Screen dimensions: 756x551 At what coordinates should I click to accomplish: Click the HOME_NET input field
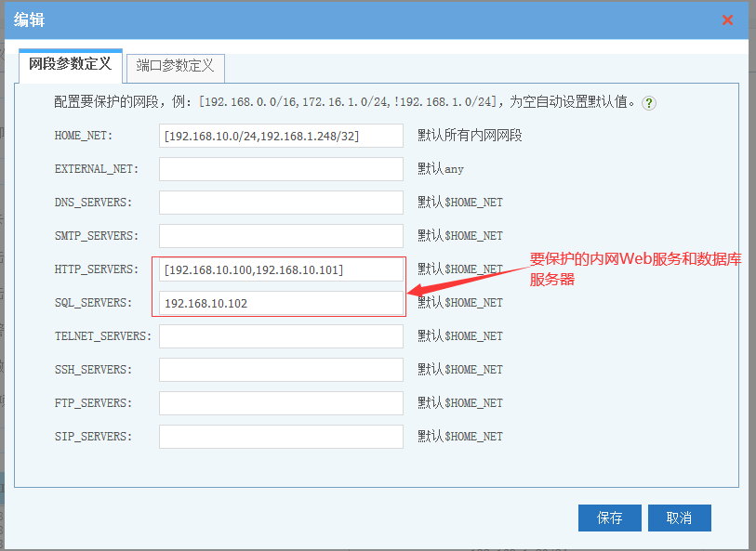pyautogui.click(x=281, y=136)
